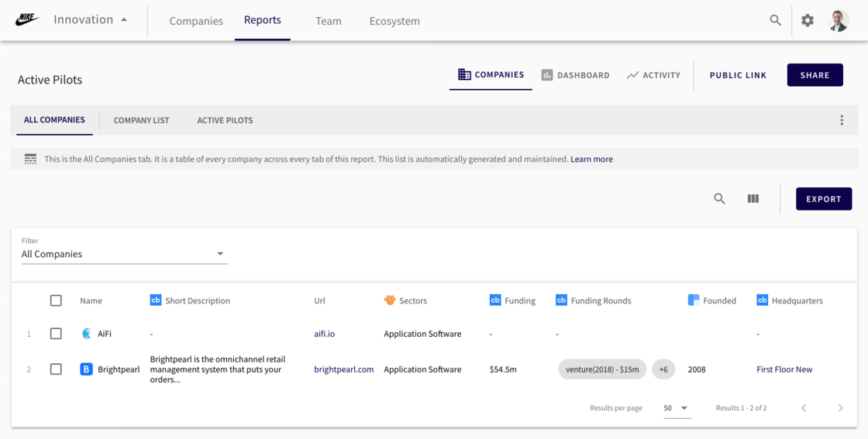
Task: Toggle the select-all header checkbox
Action: (56, 300)
